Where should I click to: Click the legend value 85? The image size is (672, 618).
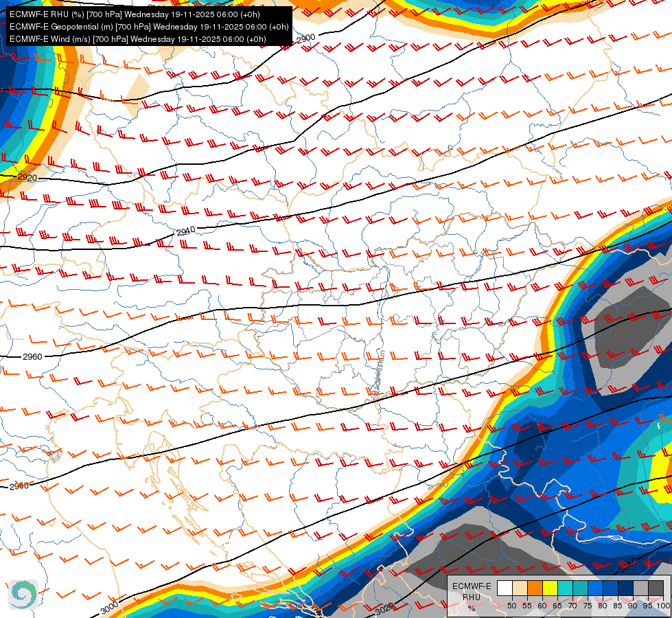click(618, 606)
